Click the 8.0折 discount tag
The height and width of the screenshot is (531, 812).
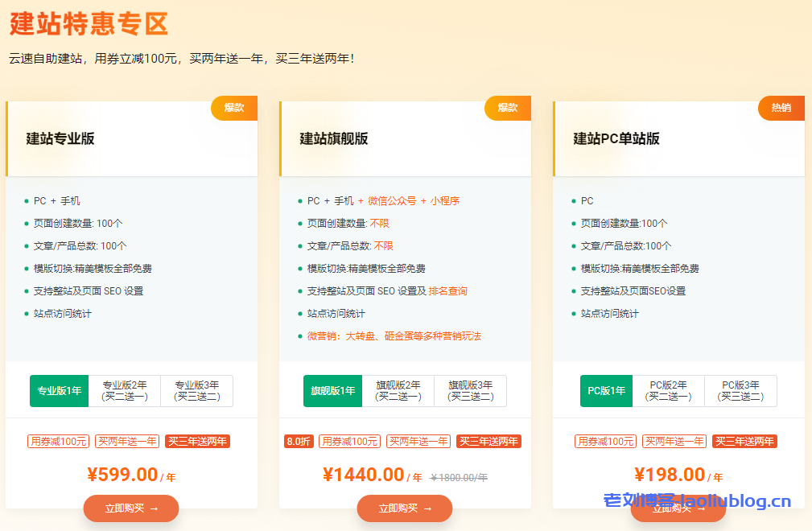coord(299,441)
